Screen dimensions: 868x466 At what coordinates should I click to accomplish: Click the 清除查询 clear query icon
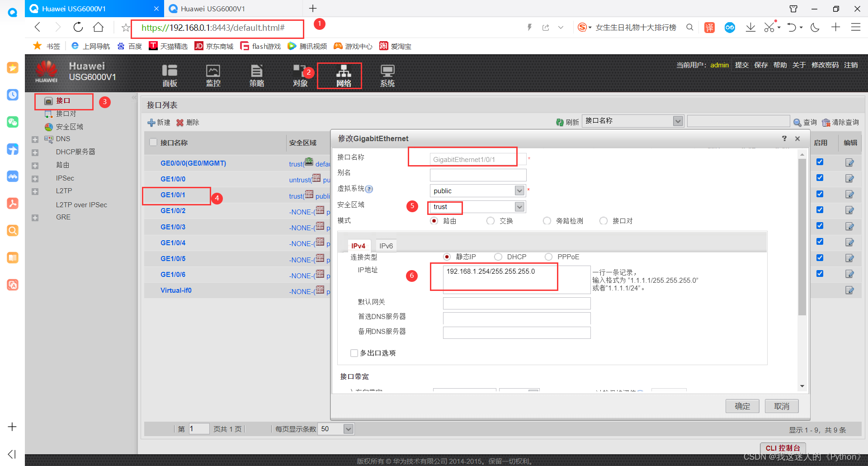840,122
